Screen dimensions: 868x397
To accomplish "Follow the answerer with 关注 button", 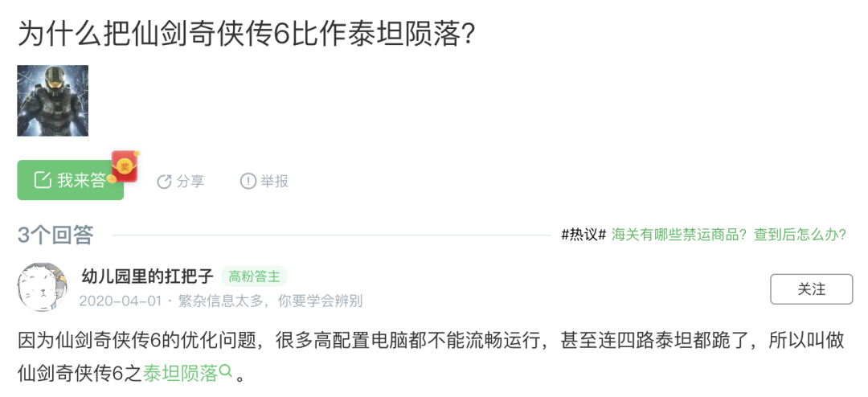I will point(811,289).
